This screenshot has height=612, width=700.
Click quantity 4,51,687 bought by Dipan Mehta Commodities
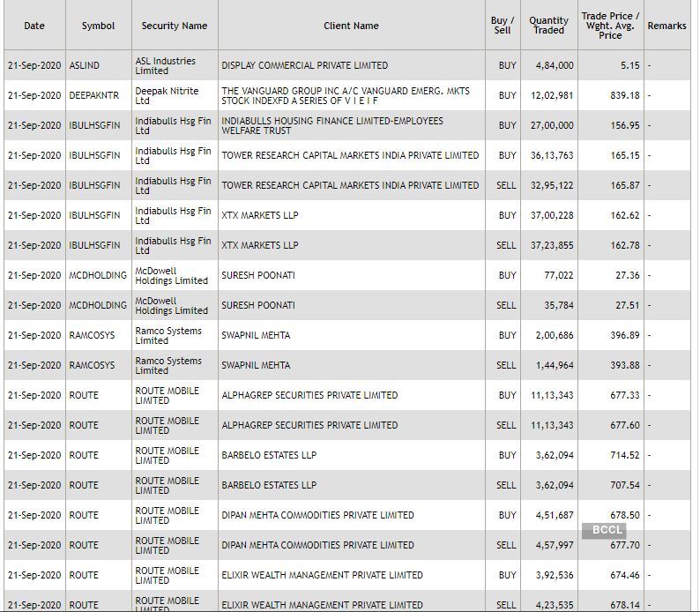pos(555,515)
